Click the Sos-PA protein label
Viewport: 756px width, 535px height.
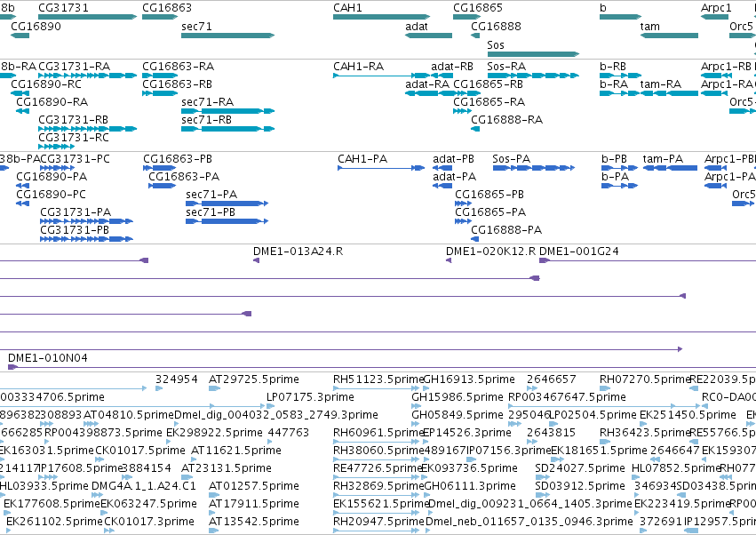511,159
